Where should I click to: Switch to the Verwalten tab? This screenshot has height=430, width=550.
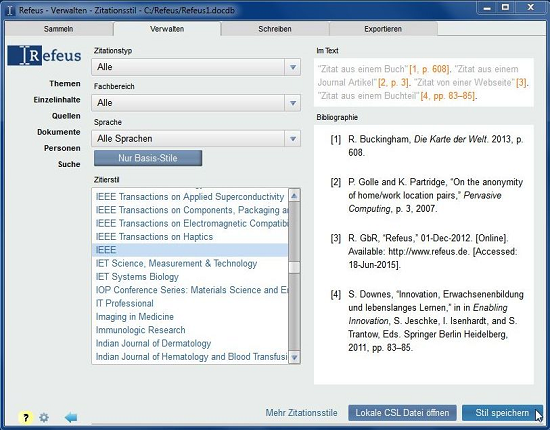(x=167, y=29)
